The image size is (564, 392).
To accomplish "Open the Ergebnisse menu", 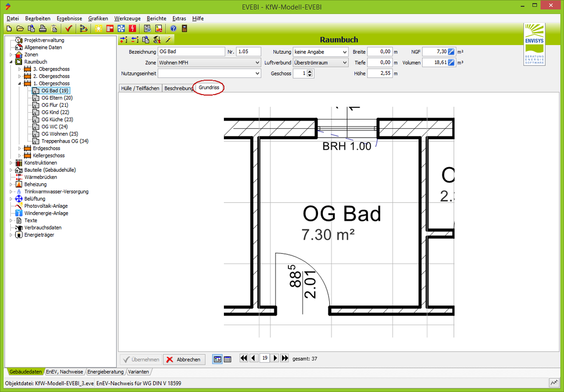I will coord(69,18).
